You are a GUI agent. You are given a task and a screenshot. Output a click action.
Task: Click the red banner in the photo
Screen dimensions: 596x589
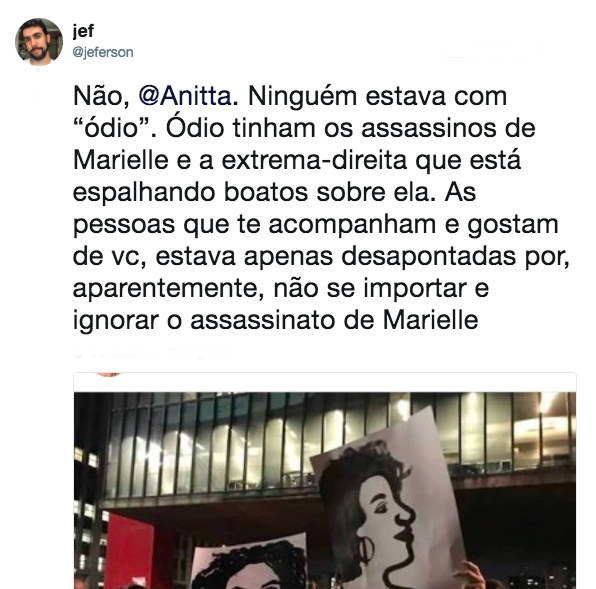(129, 551)
